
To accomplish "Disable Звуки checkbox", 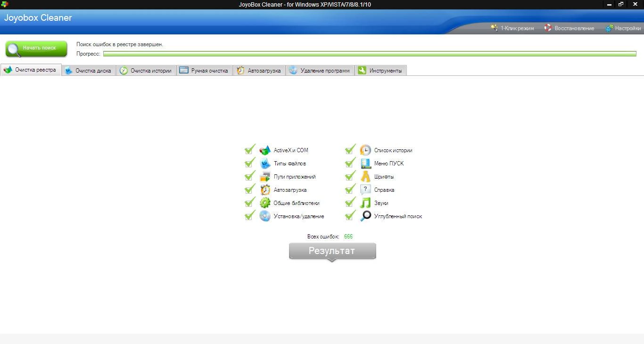I will [x=350, y=202].
